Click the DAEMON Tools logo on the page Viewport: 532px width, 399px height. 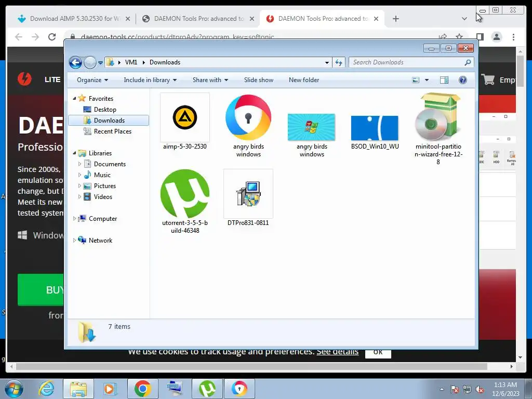pyautogui.click(x=25, y=79)
